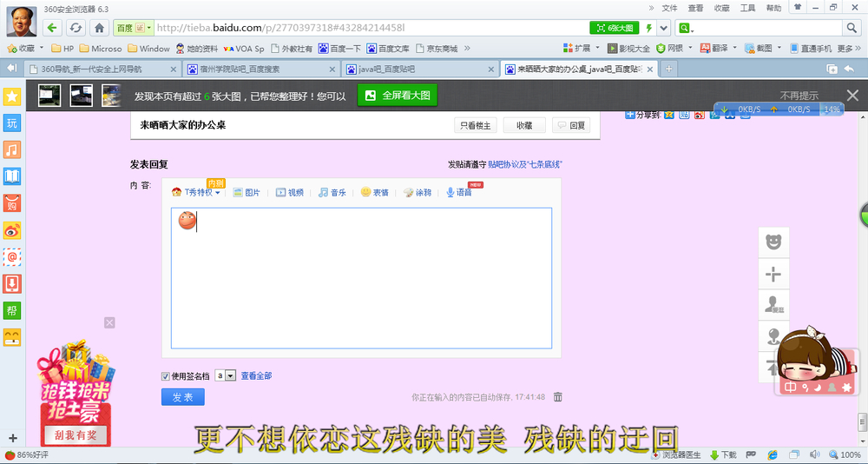Insert a video via 视频 toolbar item
Image resolution: width=868 pixels, height=464 pixels.
click(x=290, y=192)
